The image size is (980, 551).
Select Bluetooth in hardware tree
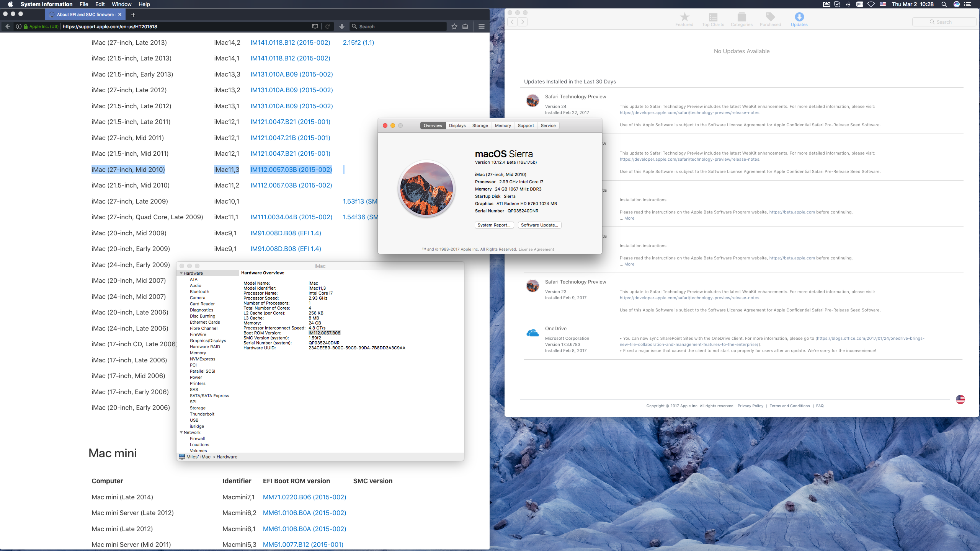[199, 292]
